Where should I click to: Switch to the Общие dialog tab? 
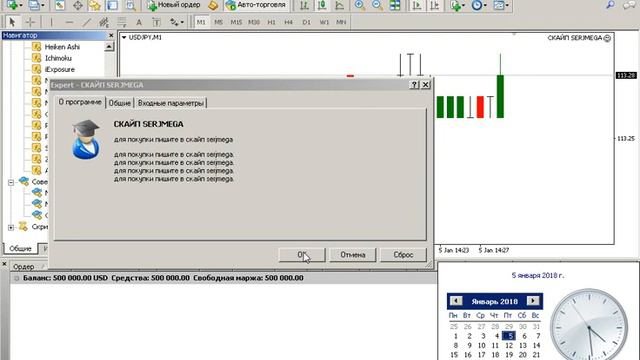point(120,103)
